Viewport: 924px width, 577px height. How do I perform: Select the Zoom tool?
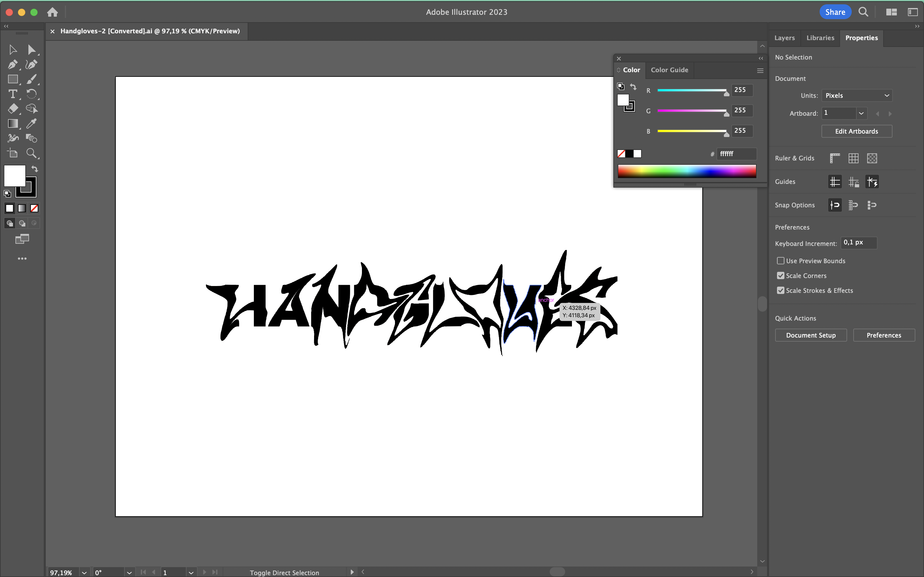click(31, 153)
